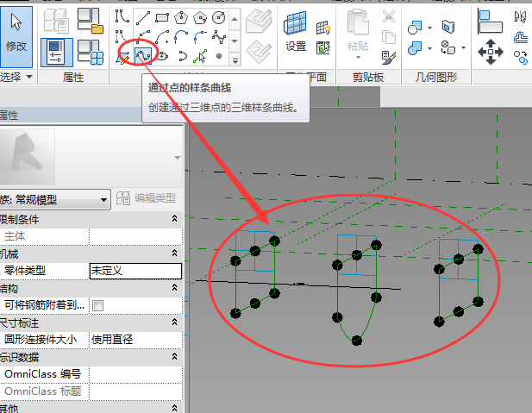Collapse the 标识数据 section
The image size is (532, 413).
[x=176, y=357]
